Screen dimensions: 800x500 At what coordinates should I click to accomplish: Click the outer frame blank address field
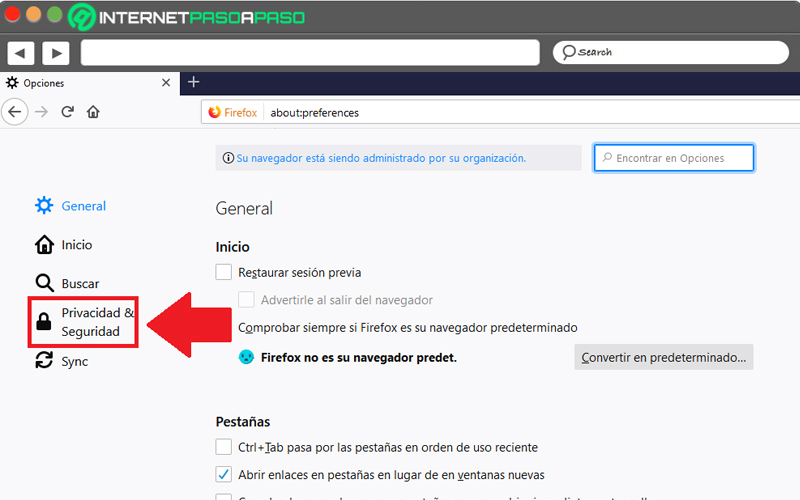click(x=310, y=52)
